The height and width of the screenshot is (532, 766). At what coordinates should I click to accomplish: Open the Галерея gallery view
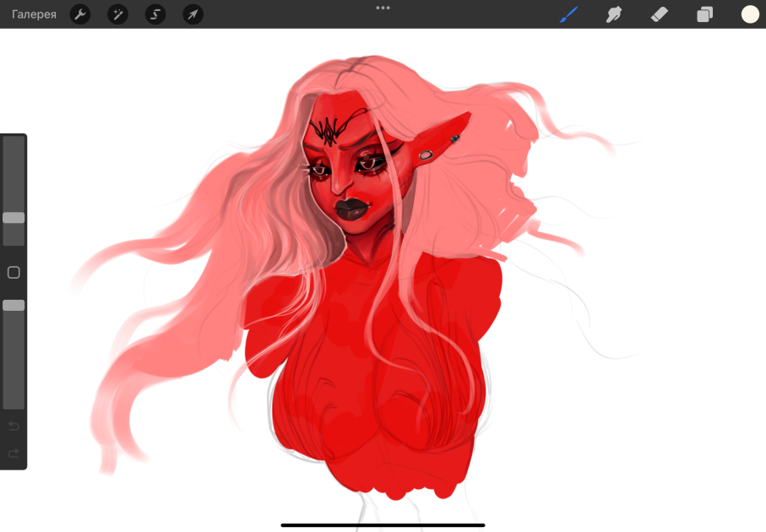click(34, 14)
